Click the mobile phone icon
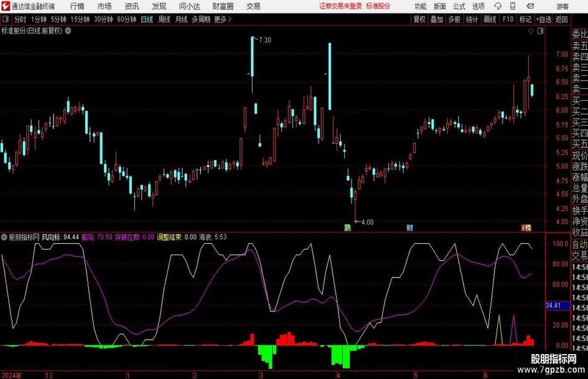This screenshot has height=379, width=588. pos(513,6)
